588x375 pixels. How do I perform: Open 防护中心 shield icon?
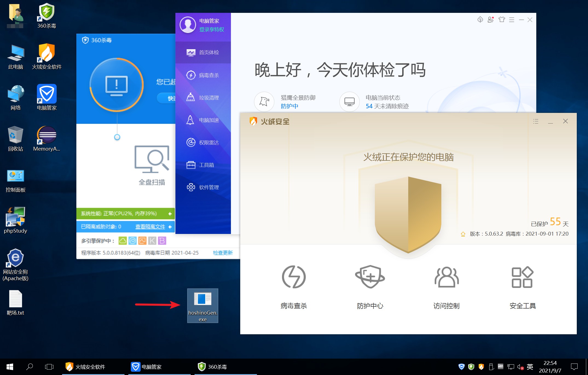tap(370, 277)
